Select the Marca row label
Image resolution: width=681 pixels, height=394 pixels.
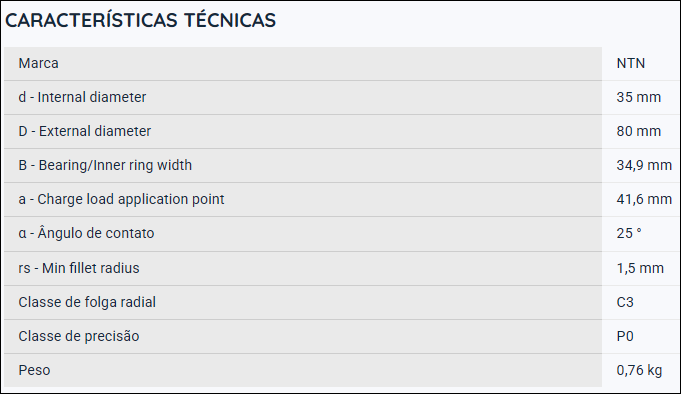pos(38,63)
